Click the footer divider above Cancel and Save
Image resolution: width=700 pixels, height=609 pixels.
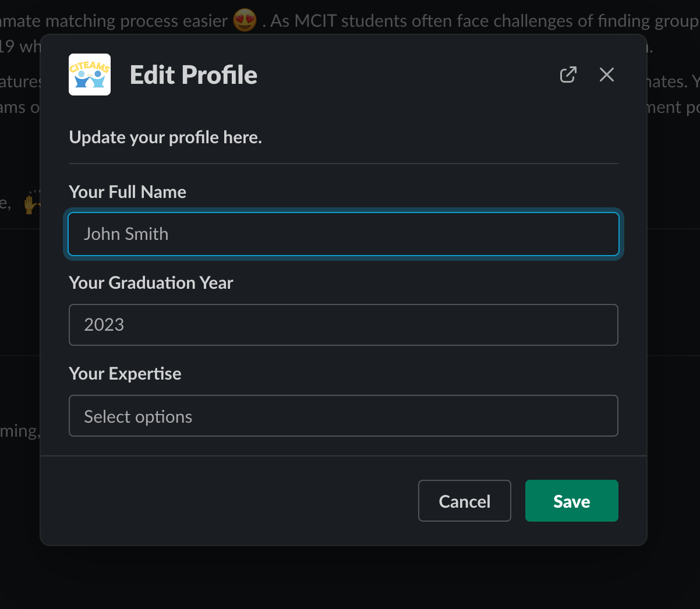click(x=344, y=456)
